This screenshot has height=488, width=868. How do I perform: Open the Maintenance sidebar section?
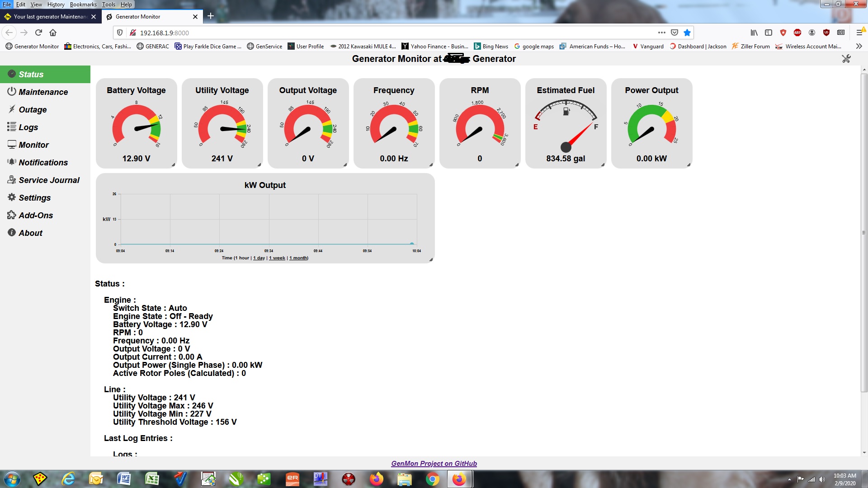point(43,92)
